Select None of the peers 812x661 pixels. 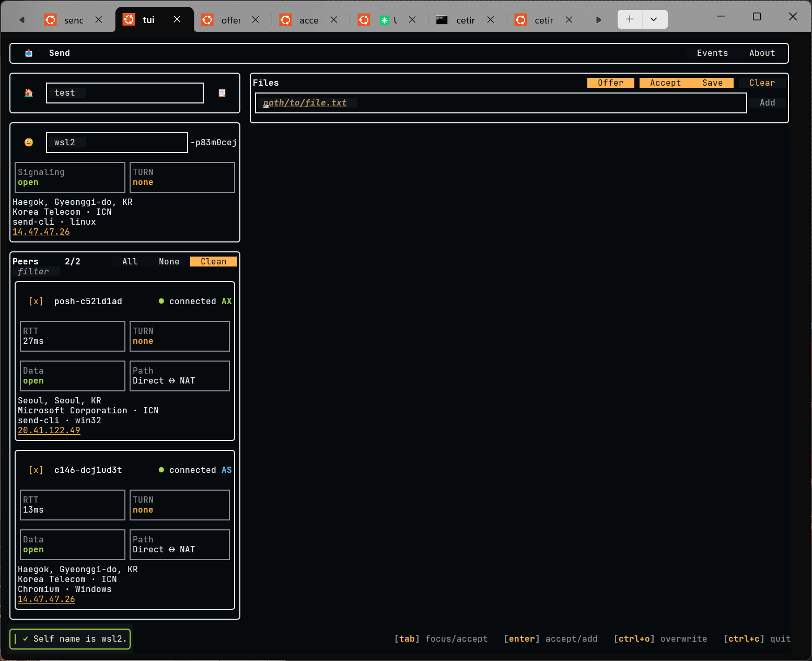169,262
